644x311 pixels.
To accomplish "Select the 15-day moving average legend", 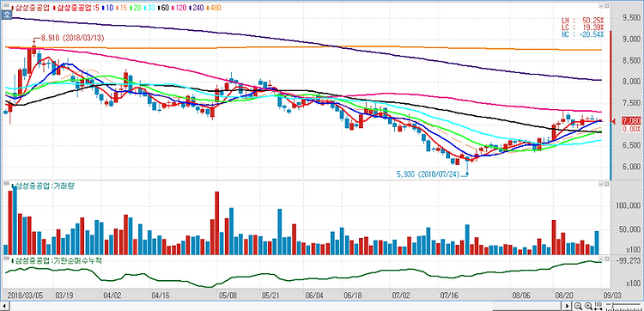I will (x=123, y=8).
